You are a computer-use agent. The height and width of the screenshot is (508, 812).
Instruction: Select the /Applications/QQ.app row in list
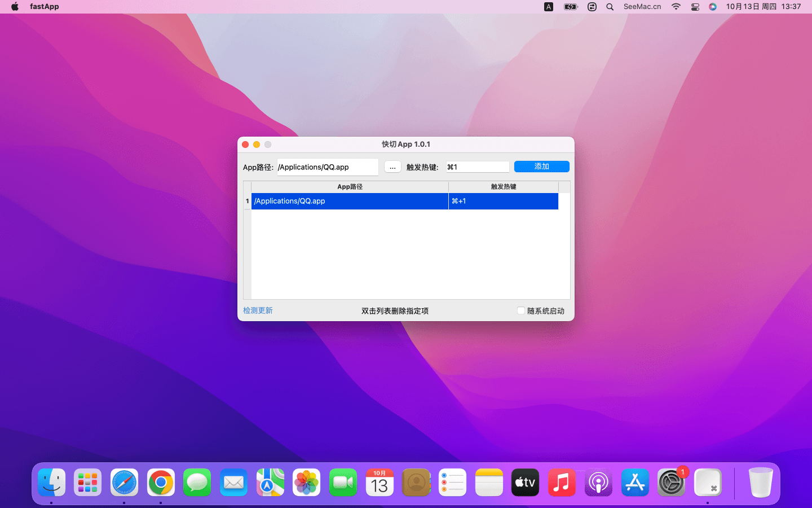(x=350, y=202)
